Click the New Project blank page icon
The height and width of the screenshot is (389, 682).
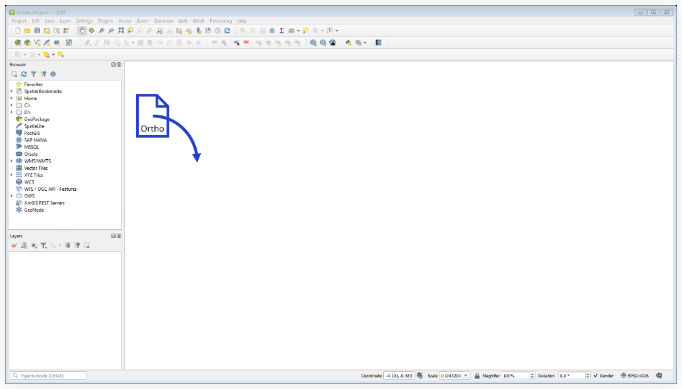(x=17, y=30)
